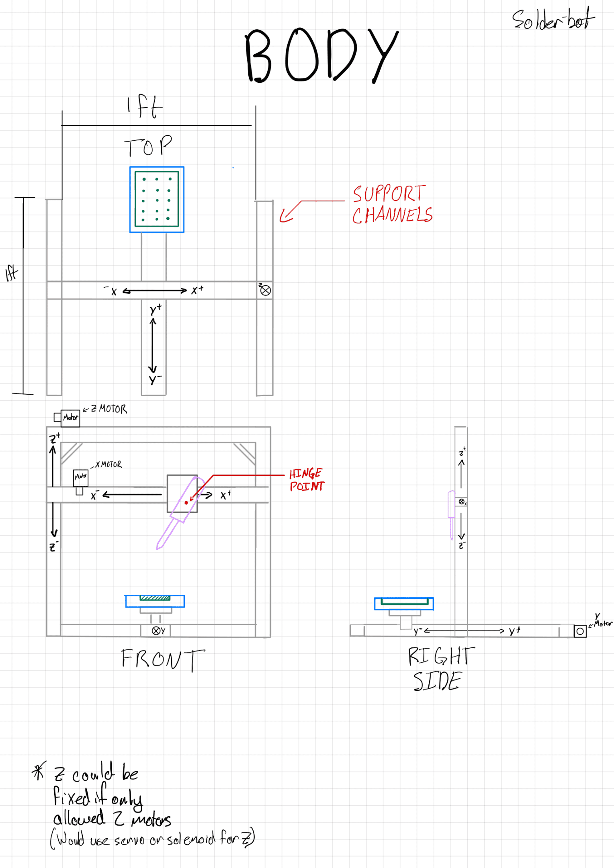Click the Y motor square with circle
This screenshot has height=868, width=614.
click(x=580, y=631)
